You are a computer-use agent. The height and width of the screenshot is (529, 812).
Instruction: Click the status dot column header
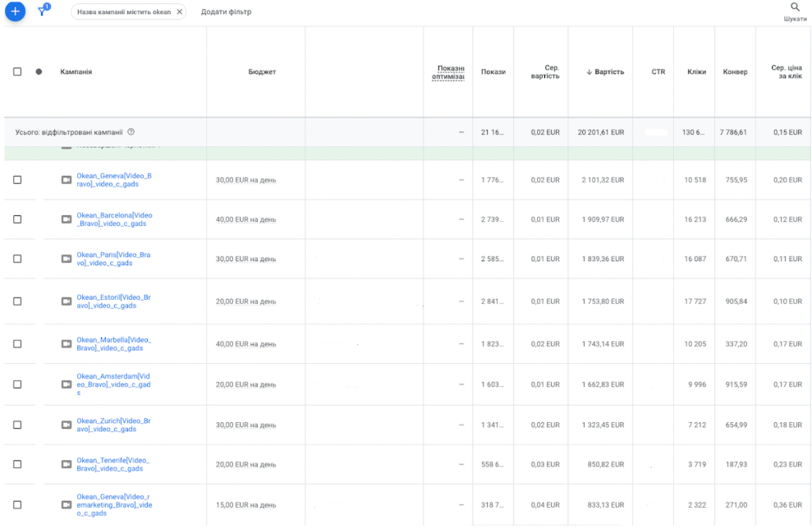click(x=39, y=71)
